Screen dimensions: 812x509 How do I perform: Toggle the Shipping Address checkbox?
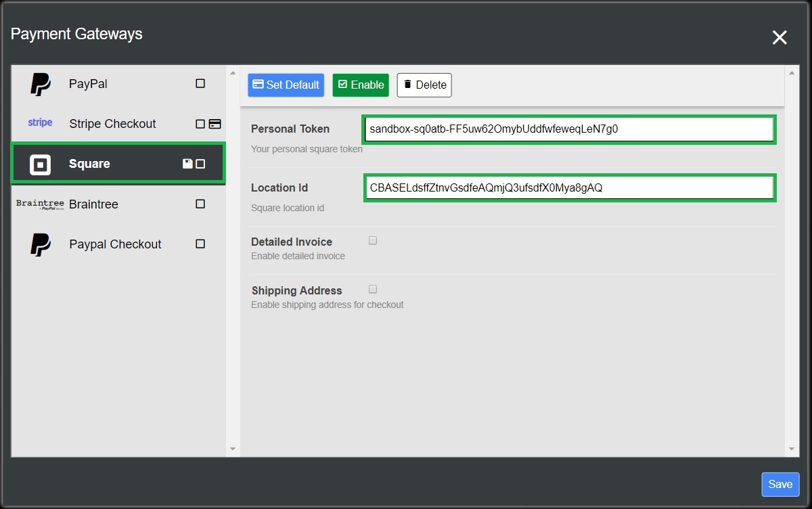point(372,288)
